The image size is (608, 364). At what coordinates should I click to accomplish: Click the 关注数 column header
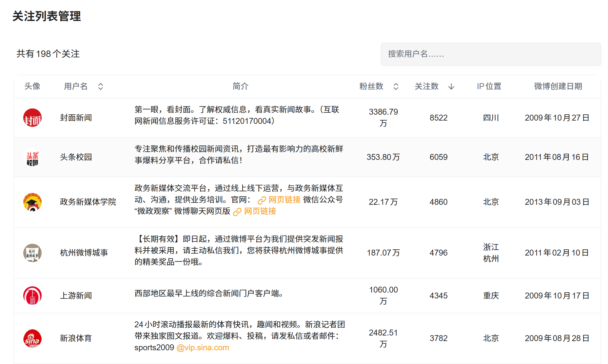click(427, 86)
